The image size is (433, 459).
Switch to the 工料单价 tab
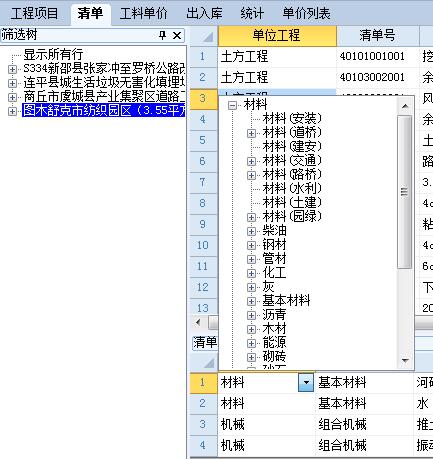[x=143, y=13]
